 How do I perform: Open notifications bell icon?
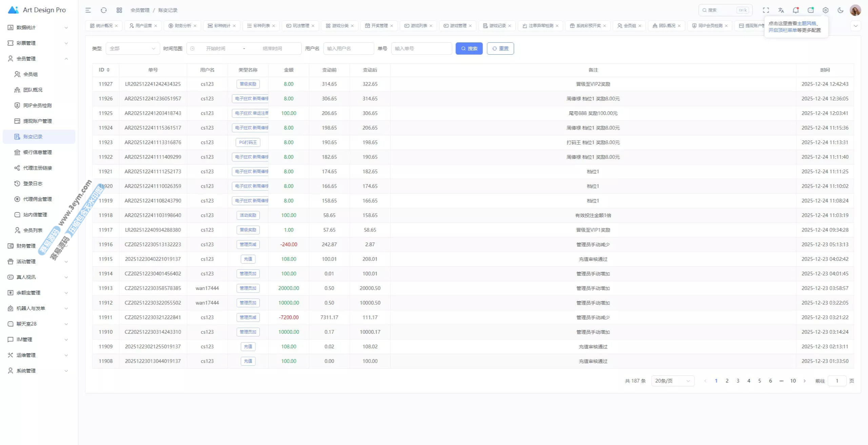point(796,10)
